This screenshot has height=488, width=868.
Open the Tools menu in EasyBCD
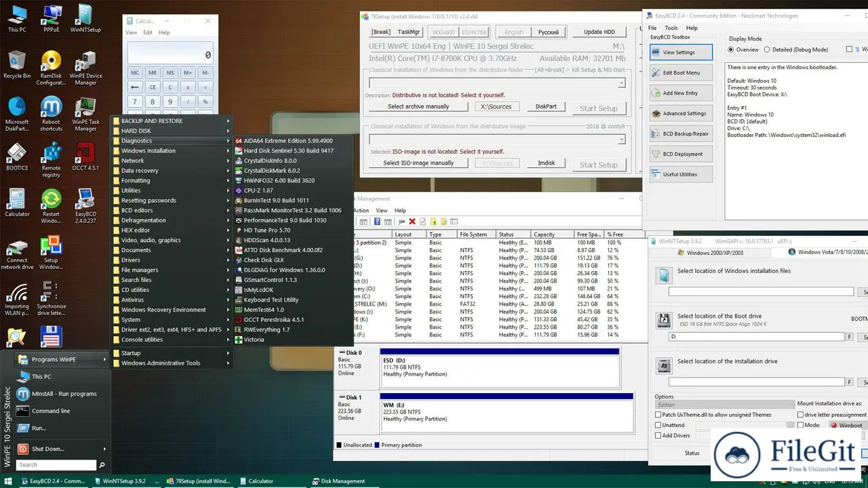click(x=671, y=28)
